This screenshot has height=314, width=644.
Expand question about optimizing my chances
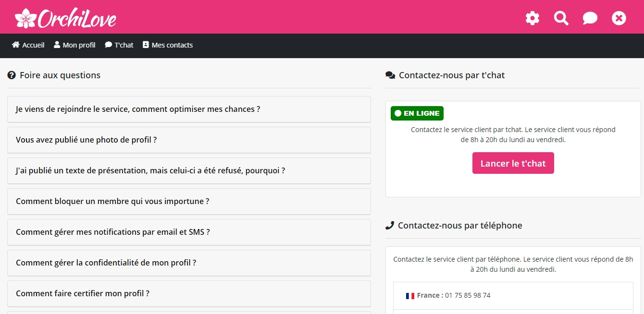pos(138,109)
